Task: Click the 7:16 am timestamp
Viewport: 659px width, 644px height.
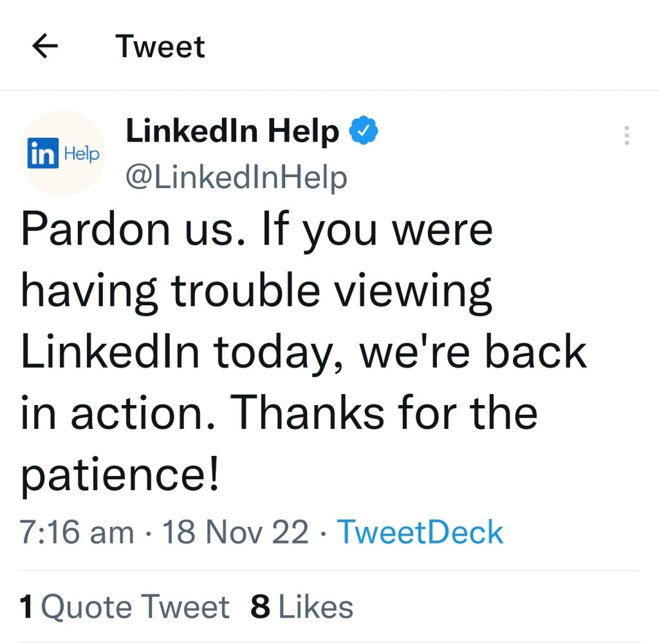Action: coord(77,532)
